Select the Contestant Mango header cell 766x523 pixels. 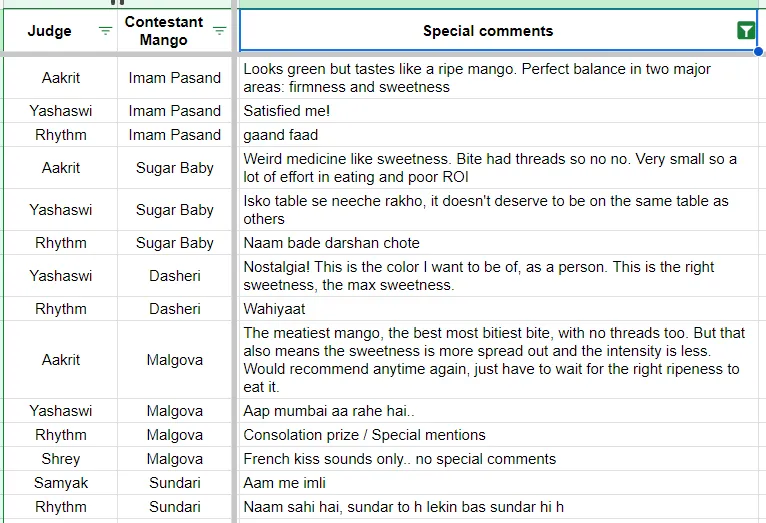tap(174, 30)
